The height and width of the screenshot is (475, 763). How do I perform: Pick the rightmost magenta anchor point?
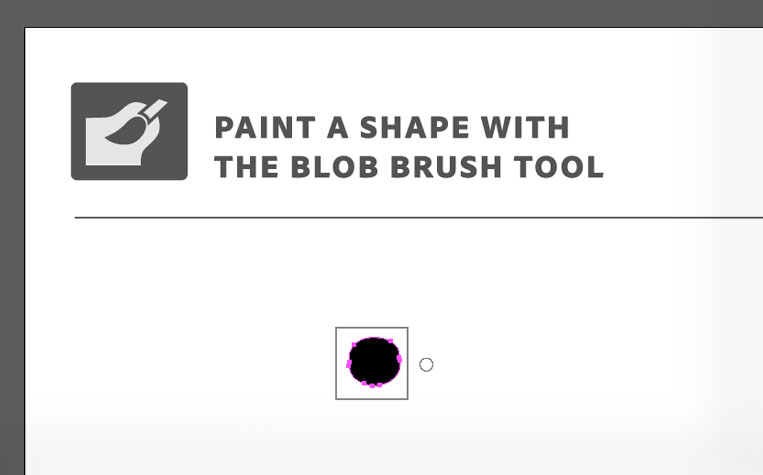pyautogui.click(x=401, y=360)
